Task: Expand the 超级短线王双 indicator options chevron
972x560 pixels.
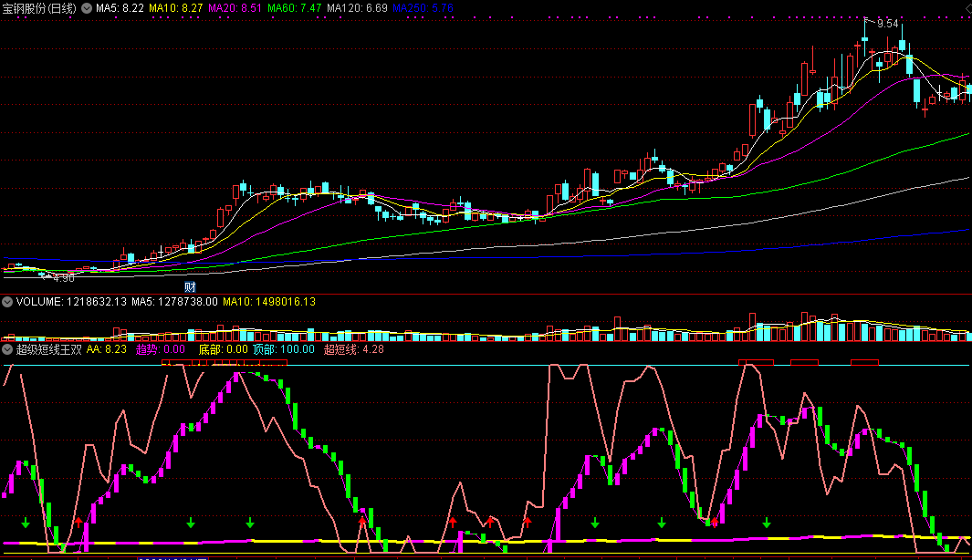Action: [x=7, y=349]
